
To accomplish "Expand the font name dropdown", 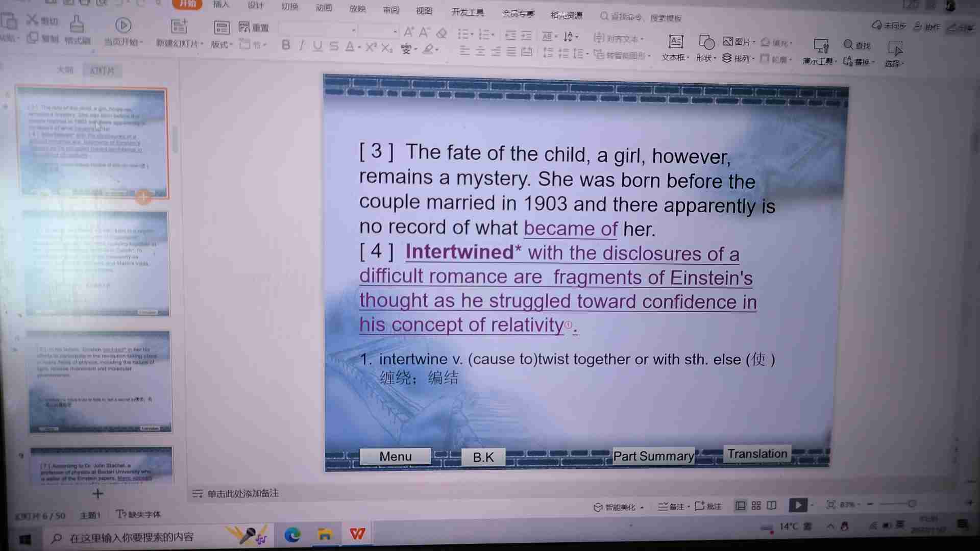I will [x=353, y=31].
